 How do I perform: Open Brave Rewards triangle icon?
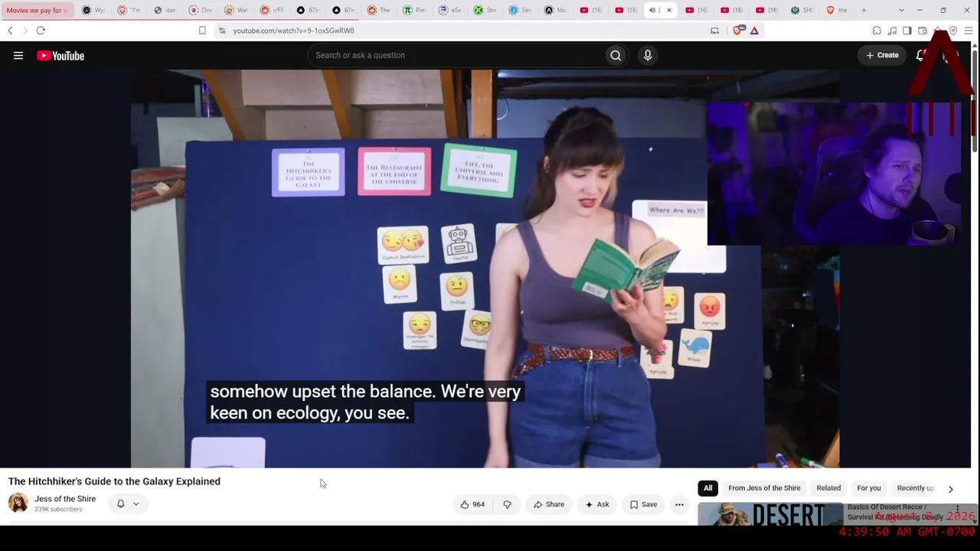754,31
